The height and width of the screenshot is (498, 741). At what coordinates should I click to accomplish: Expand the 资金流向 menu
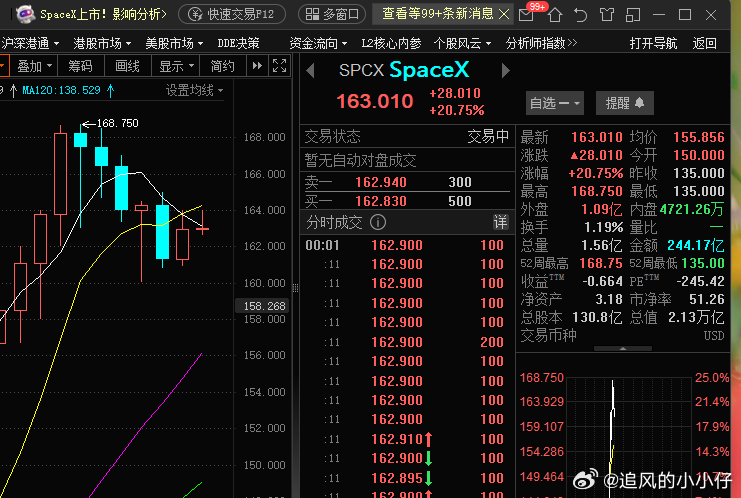pyautogui.click(x=318, y=43)
